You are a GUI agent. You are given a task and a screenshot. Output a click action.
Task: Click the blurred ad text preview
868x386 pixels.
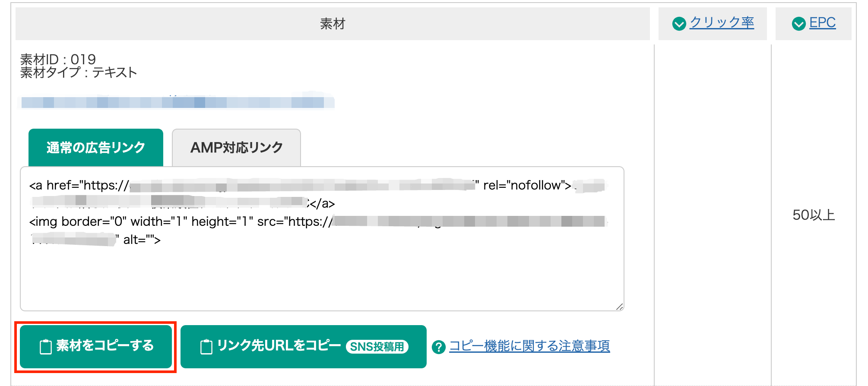coord(177,102)
